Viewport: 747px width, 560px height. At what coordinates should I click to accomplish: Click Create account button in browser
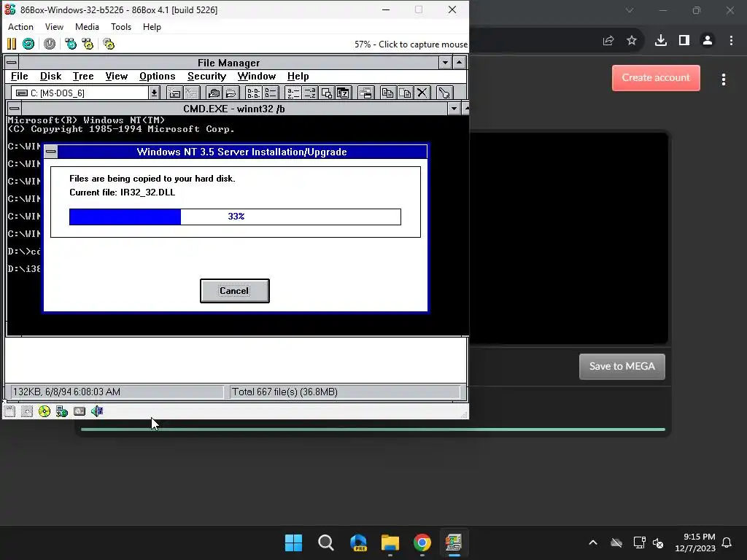pos(656,77)
